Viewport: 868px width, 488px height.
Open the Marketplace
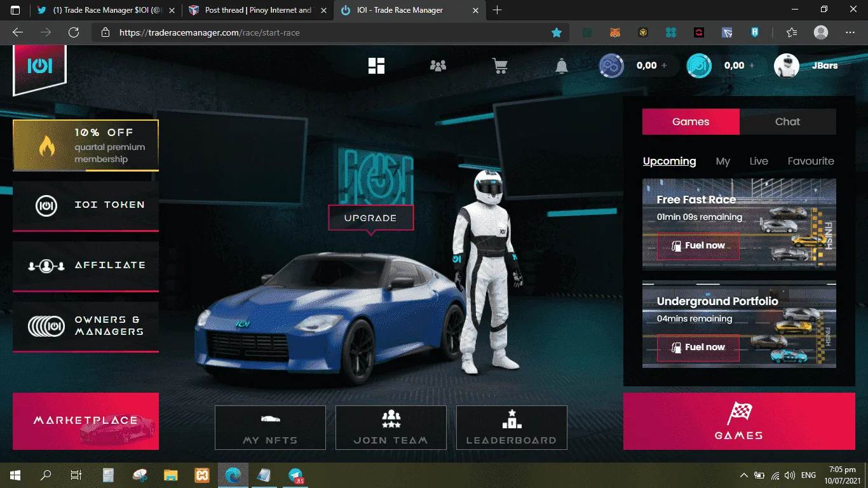[x=86, y=421]
